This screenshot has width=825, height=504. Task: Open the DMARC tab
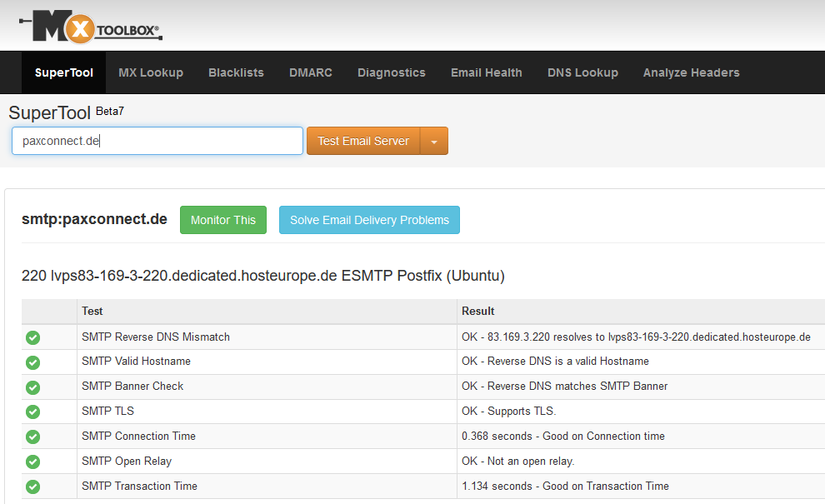pyautogui.click(x=311, y=72)
